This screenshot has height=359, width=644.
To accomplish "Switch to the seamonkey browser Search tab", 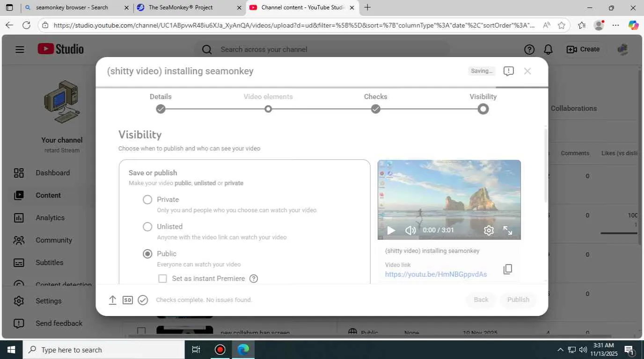I will (77, 7).
